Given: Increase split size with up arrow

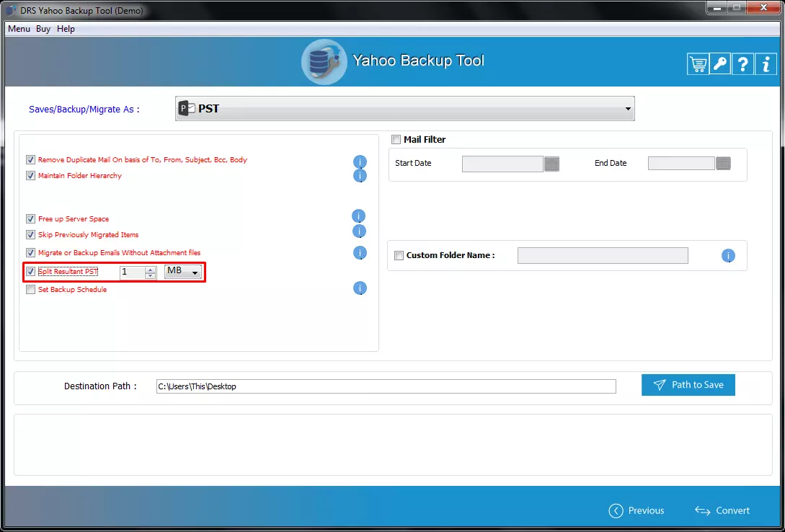Looking at the screenshot, I should (150, 269).
